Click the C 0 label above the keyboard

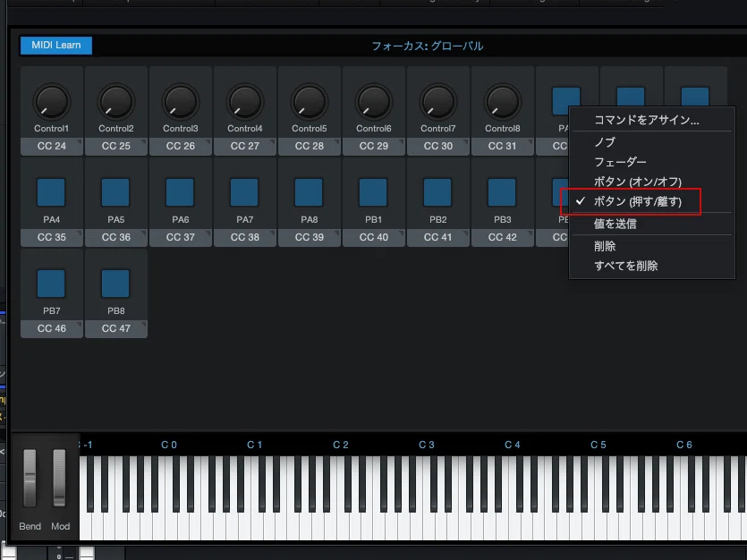pos(169,445)
